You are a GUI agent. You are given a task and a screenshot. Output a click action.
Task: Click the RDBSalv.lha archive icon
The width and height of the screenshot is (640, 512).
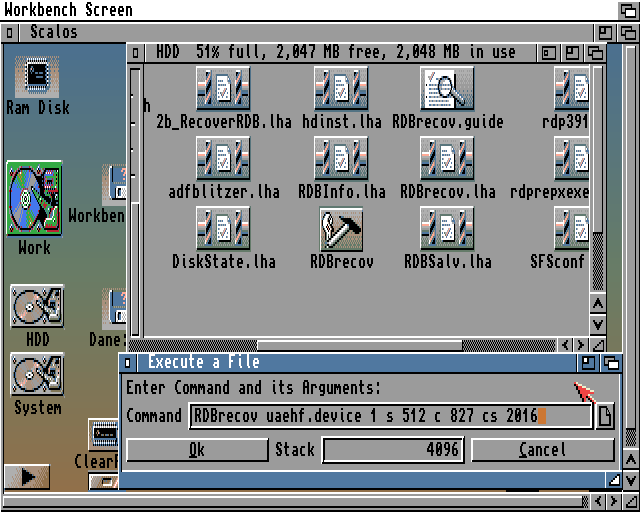pos(447,230)
